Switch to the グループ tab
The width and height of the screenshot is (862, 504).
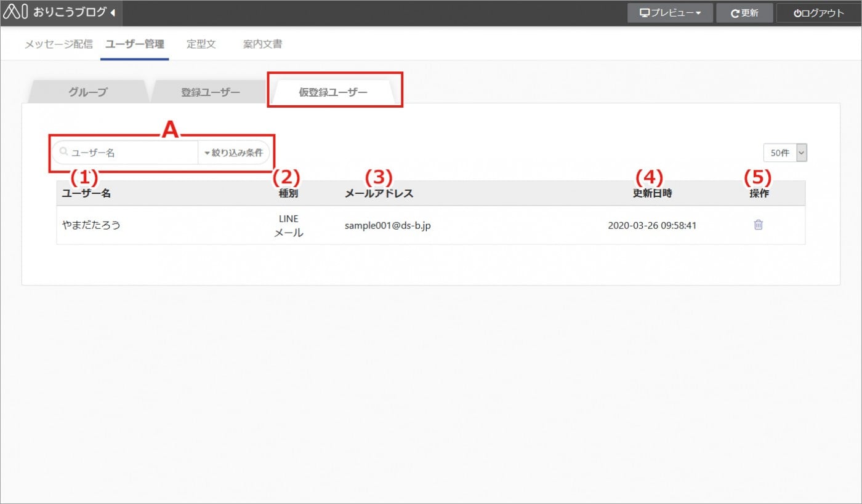click(x=87, y=92)
